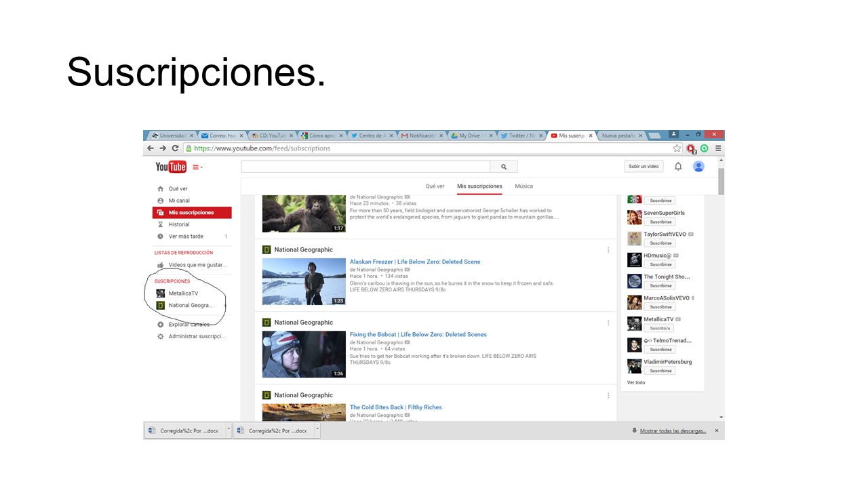
Task: Click the page vertical scrollbar
Action: tap(722, 181)
